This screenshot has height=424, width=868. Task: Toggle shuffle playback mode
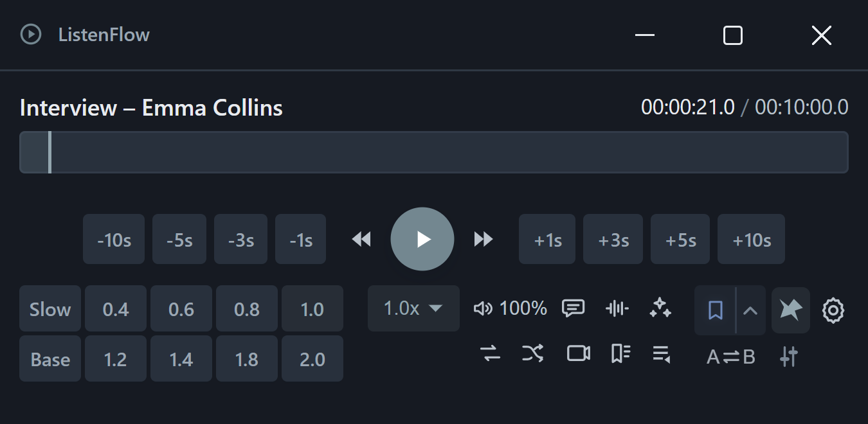[533, 353]
